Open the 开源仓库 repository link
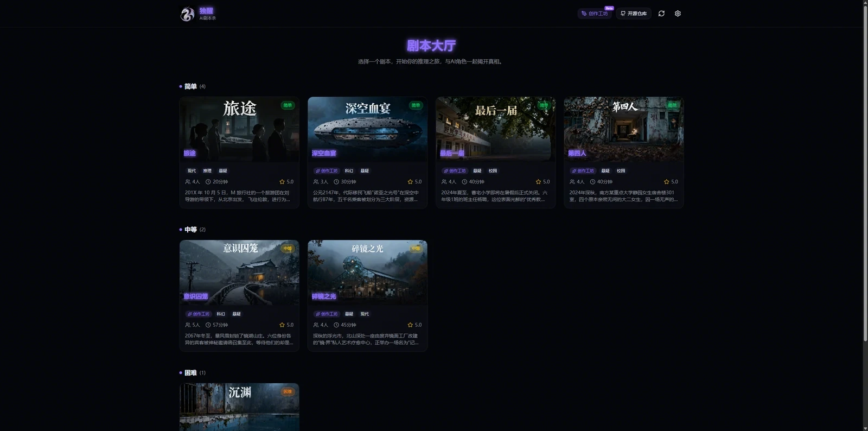 [634, 14]
